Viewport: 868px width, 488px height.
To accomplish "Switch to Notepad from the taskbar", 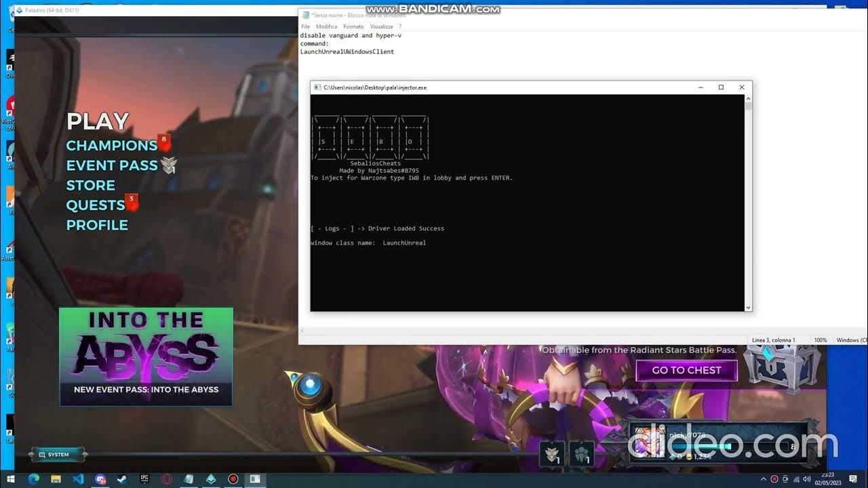I will pos(189,479).
